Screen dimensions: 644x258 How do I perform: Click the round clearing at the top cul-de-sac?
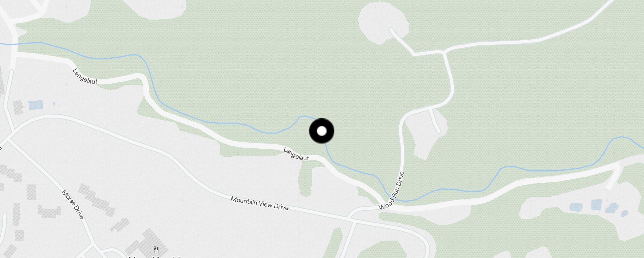click(x=383, y=23)
